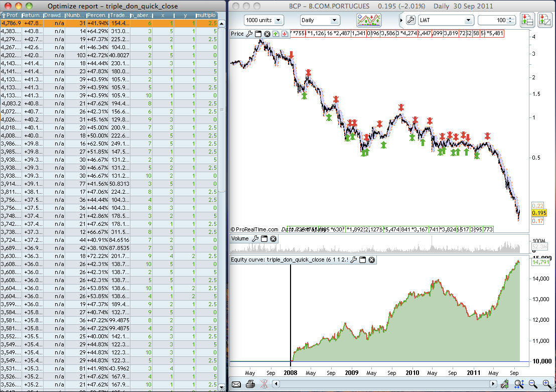
Task: Select the highlighted 4,786.9 result row
Action: point(108,23)
